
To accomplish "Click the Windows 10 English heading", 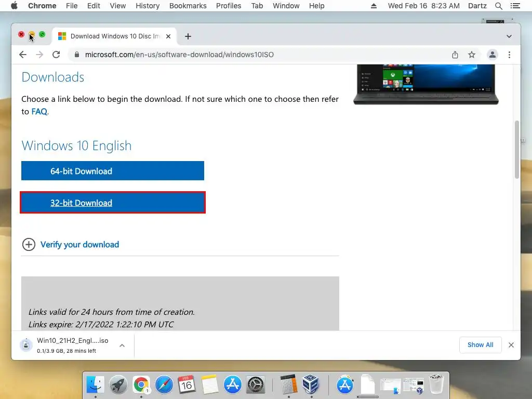I will coord(77,145).
